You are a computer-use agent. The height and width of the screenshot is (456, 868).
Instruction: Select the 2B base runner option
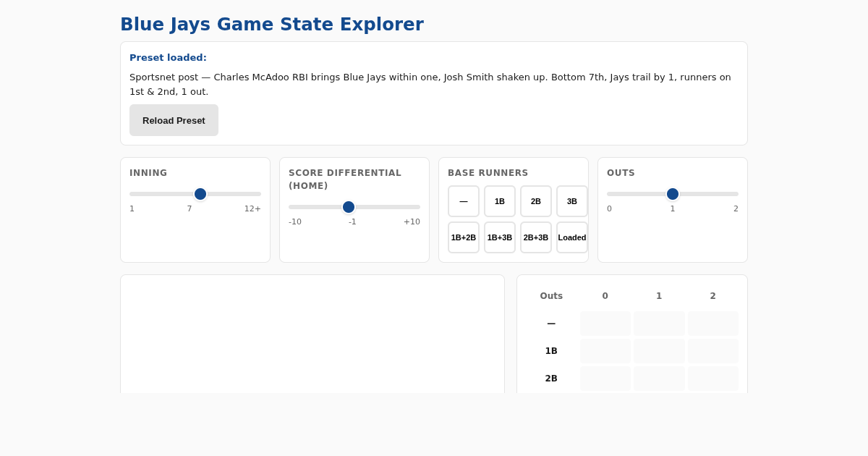coord(536,201)
